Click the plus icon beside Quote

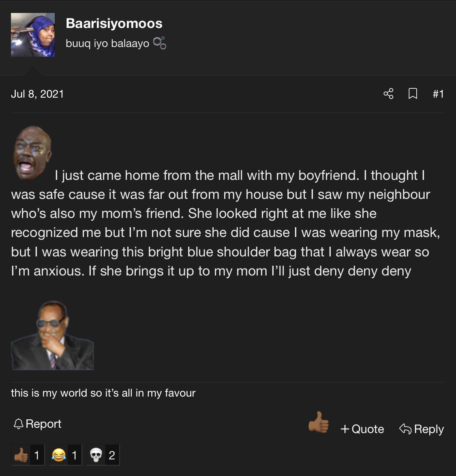pyautogui.click(x=345, y=429)
